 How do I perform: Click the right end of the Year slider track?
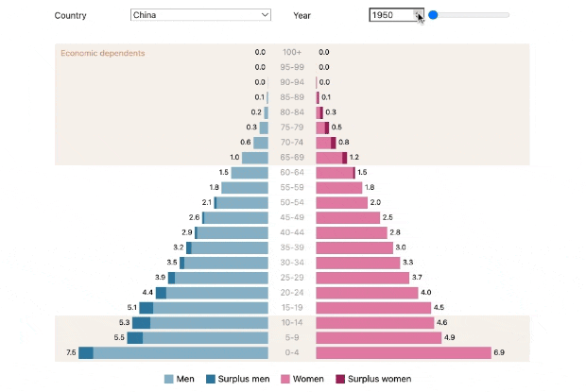coord(507,15)
